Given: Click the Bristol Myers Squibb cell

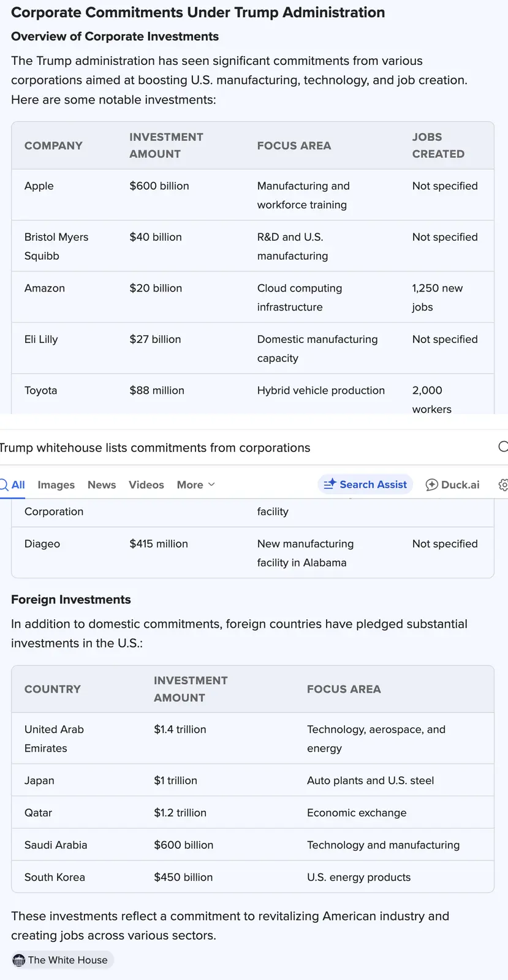Looking at the screenshot, I should click(x=56, y=246).
